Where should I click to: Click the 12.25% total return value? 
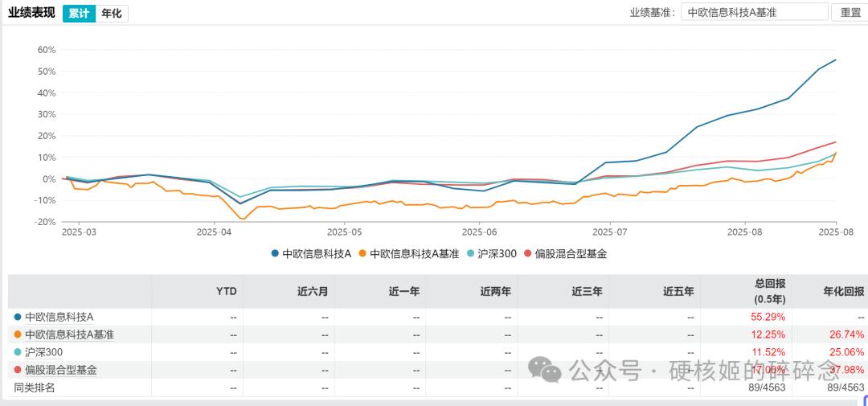770,334
